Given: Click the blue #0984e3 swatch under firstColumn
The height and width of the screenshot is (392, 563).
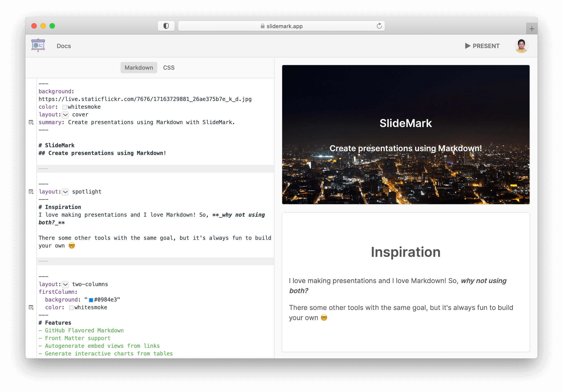Looking at the screenshot, I should [91, 300].
